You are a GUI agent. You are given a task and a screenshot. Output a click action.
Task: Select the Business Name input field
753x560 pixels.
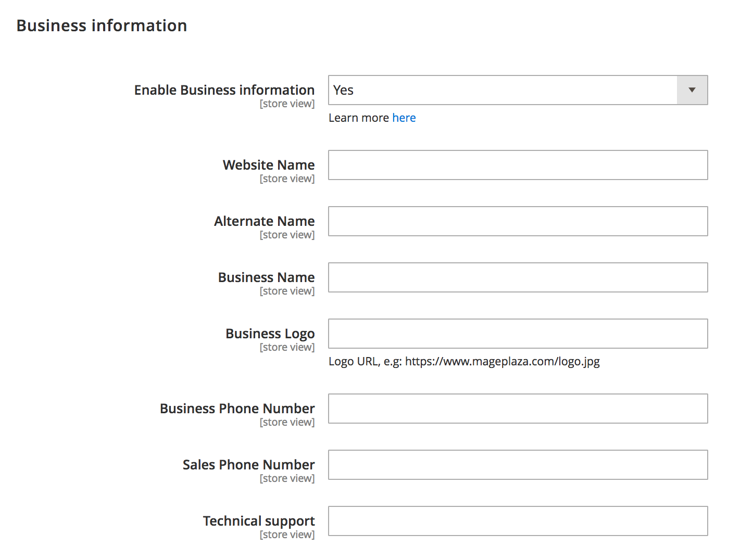pos(518,277)
